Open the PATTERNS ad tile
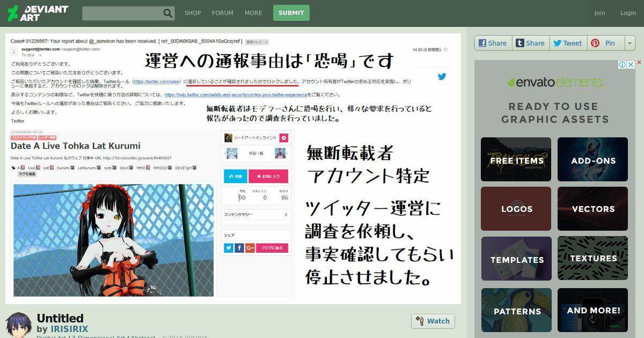Screen dimensions: 644x338 tap(516, 310)
